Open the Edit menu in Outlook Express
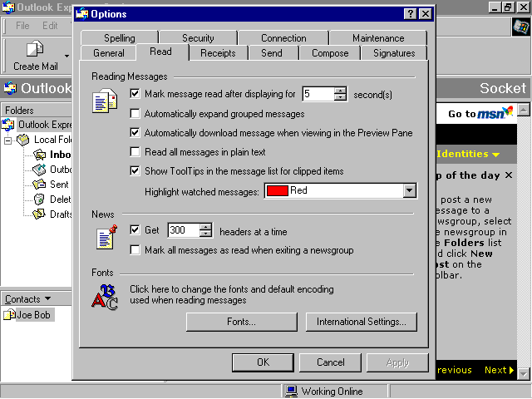The width and height of the screenshot is (532, 399). click(x=50, y=26)
